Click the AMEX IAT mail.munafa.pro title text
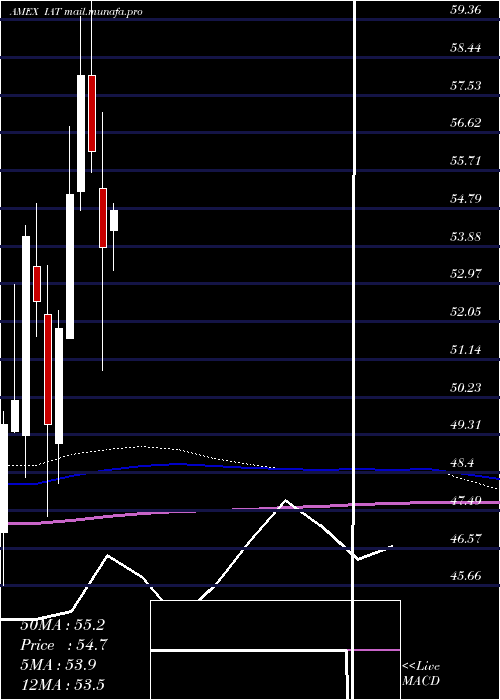The height and width of the screenshot is (700, 500). coord(76,12)
